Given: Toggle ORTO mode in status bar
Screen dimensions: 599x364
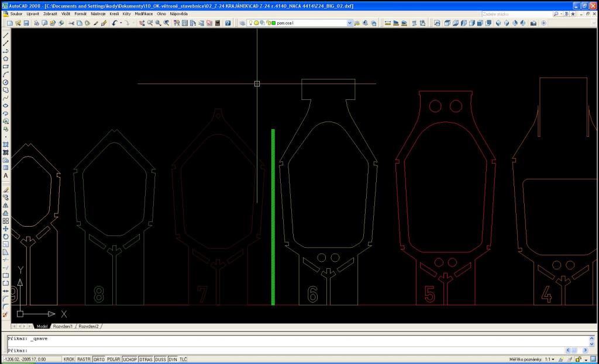Looking at the screenshot, I should (x=99, y=359).
